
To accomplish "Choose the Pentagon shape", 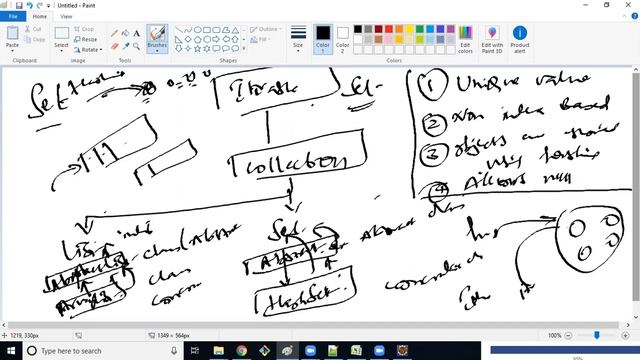I will pyautogui.click(x=198, y=40).
